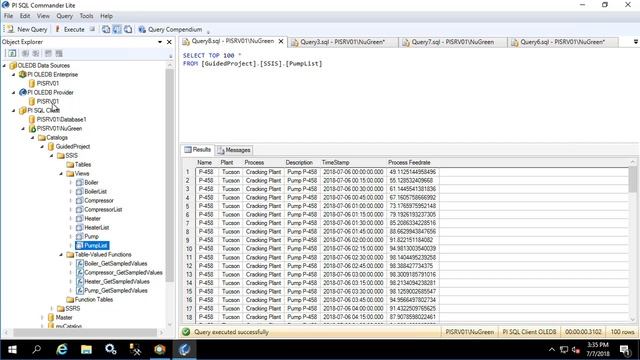Viewport: 640px width, 360px height.
Task: Collapse the Catalogs folder
Action: (33, 138)
